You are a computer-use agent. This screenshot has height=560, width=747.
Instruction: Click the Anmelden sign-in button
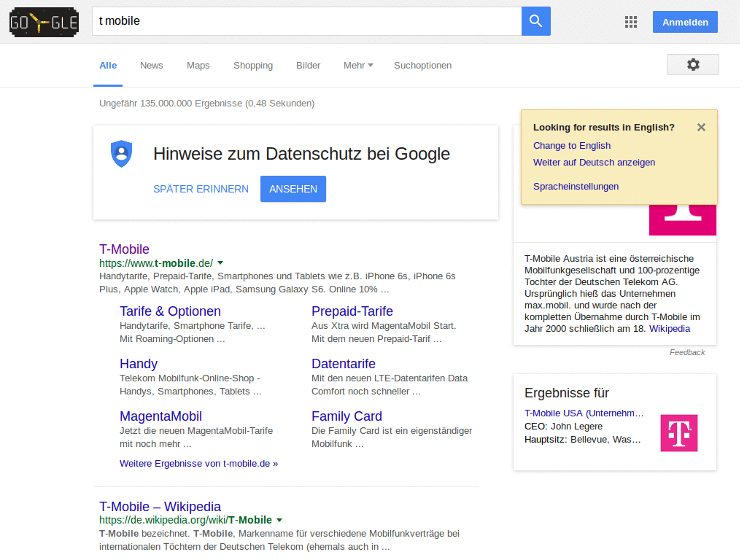[x=685, y=22]
